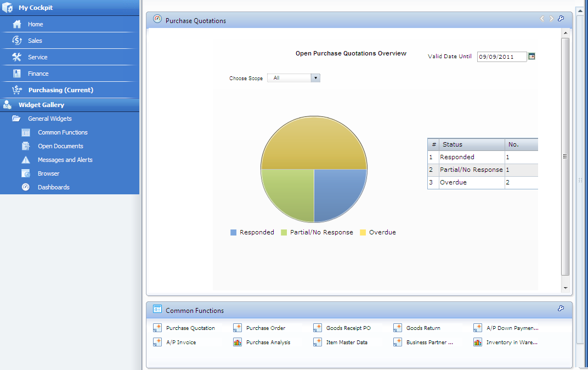Screen dimensions: 588x370
Task: Click the dashboard scrollbar down arrow
Action: [x=565, y=288]
